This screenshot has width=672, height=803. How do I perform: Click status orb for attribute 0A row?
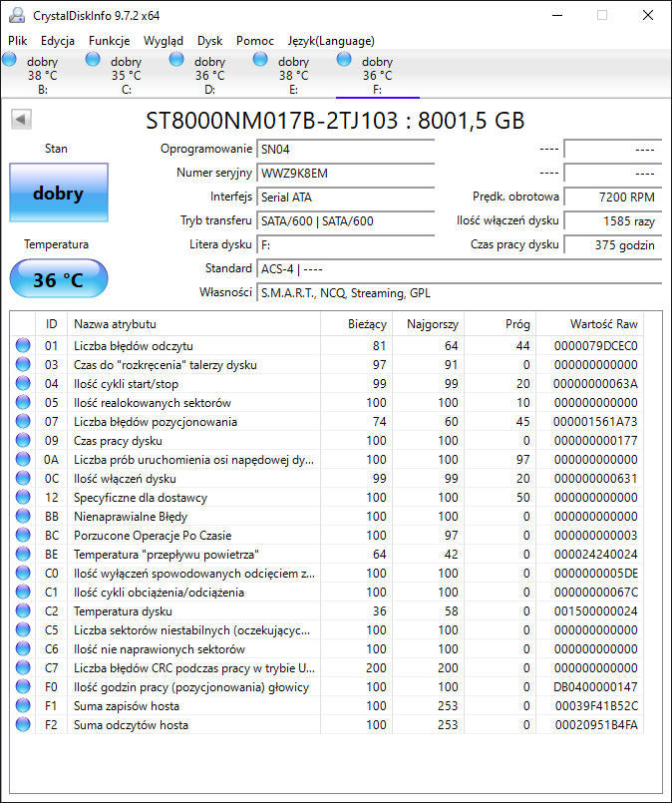coord(23,460)
